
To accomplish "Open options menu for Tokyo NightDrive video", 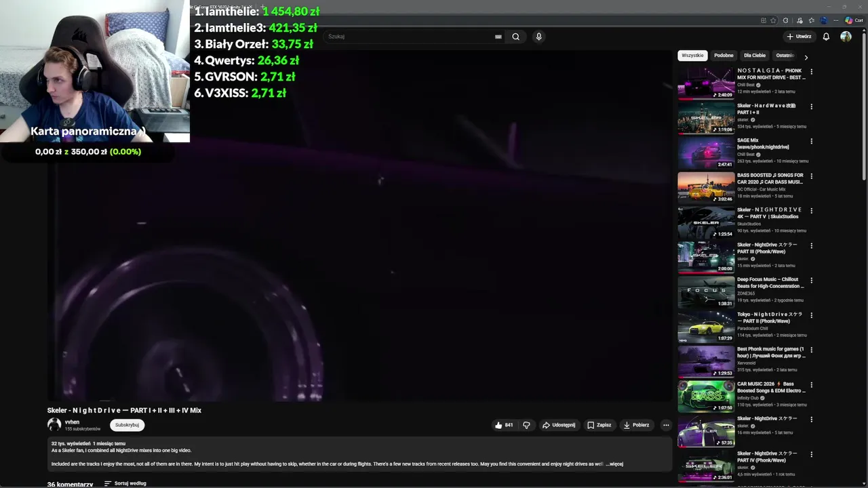I will point(811,316).
